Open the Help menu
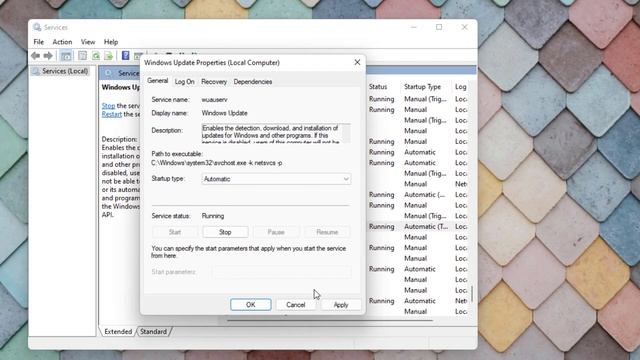The width and height of the screenshot is (640, 360). pyautogui.click(x=111, y=42)
